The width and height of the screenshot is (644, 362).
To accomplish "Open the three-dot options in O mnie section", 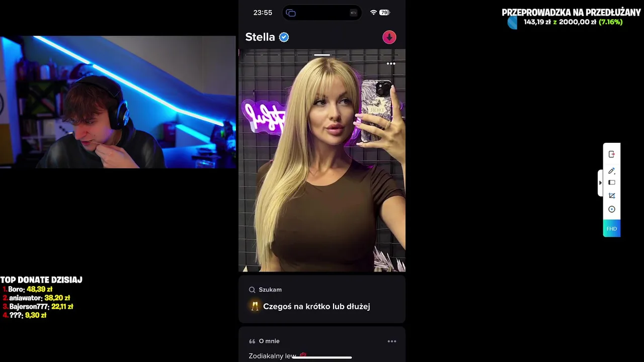I will coord(392,341).
